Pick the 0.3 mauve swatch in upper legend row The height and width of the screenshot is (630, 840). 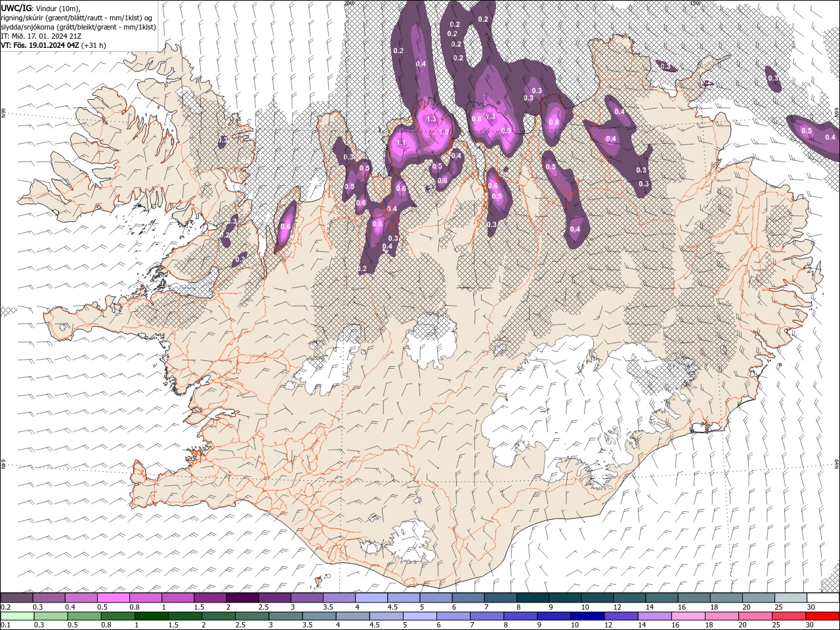tap(49, 598)
